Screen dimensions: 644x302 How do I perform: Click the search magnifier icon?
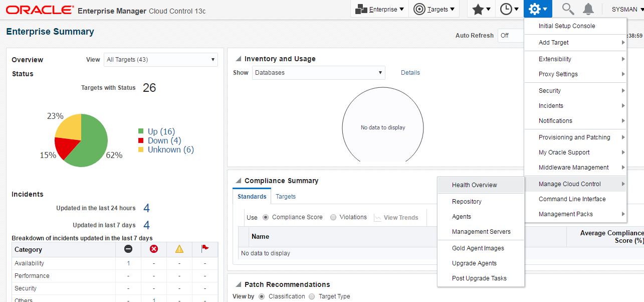point(567,9)
